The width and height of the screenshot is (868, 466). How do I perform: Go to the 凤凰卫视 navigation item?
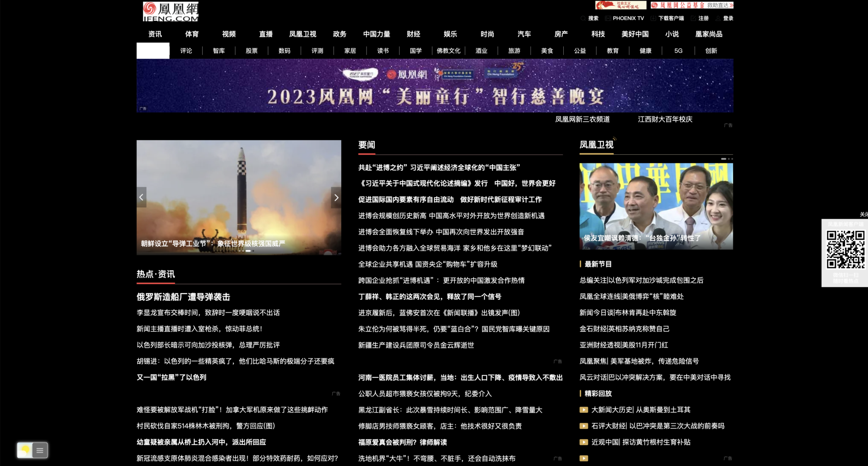pos(303,34)
